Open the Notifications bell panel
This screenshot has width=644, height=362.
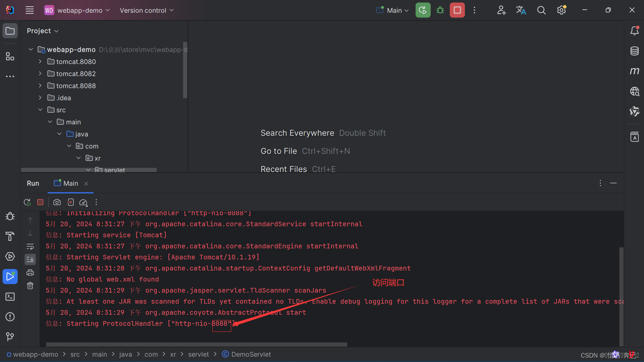(x=634, y=31)
